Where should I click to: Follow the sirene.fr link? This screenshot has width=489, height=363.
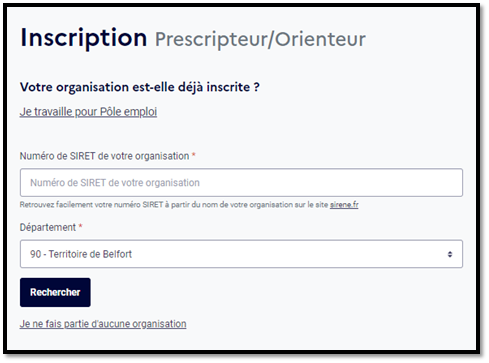344,205
